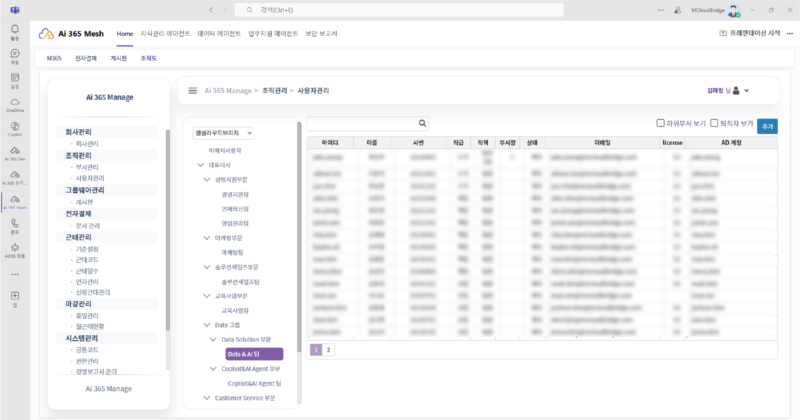The image size is (800, 420).
Task: Go to page 2 of user list
Action: point(328,350)
